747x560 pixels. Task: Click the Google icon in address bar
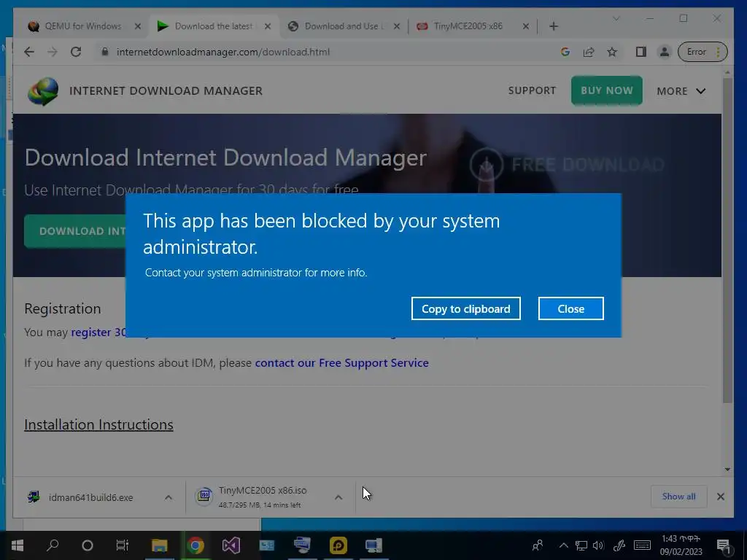point(565,52)
